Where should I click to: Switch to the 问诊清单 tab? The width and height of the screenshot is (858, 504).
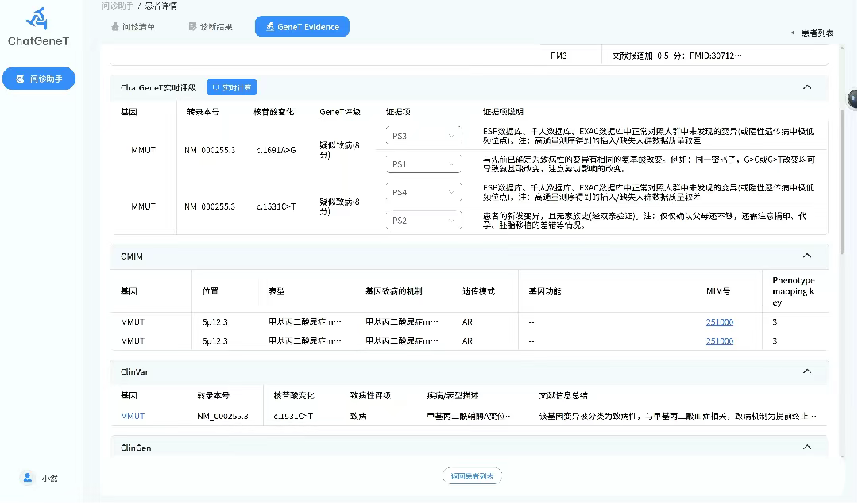[x=133, y=27]
